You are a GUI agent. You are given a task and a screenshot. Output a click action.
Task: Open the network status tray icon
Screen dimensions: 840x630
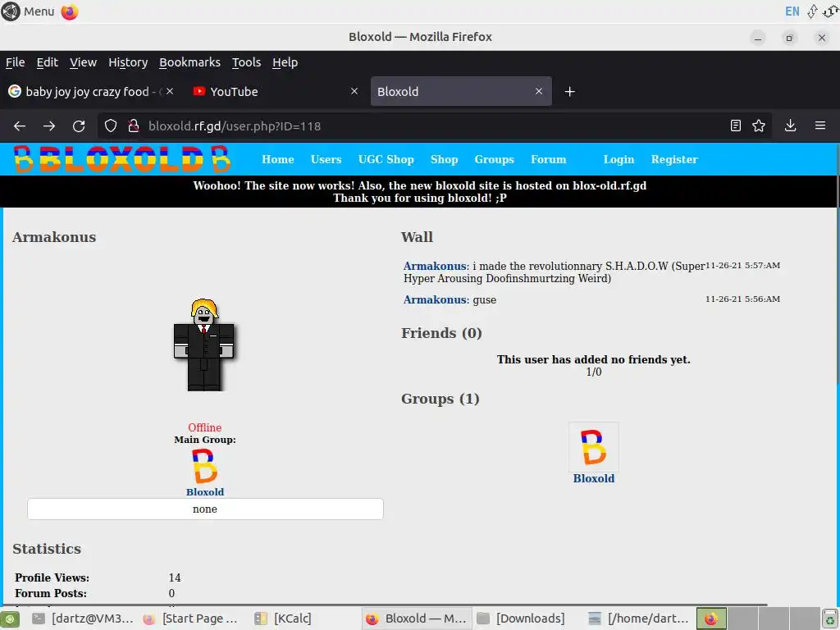pos(812,11)
